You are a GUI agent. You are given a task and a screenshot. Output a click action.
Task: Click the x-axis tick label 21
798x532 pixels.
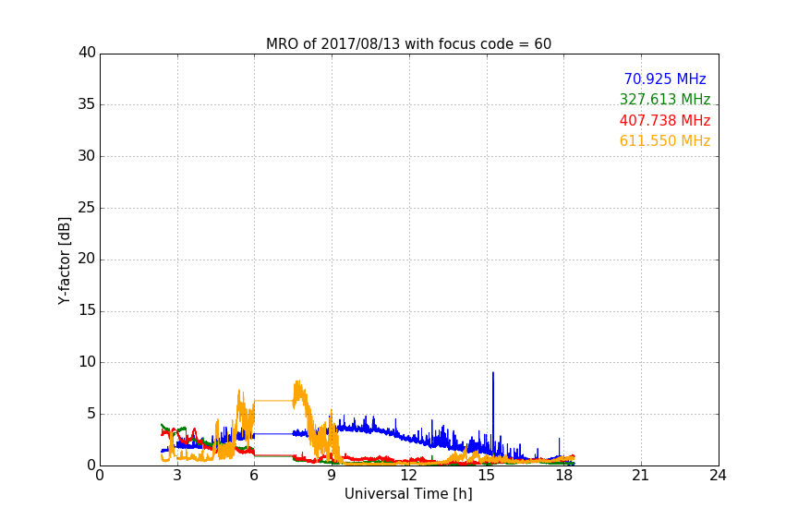point(641,476)
